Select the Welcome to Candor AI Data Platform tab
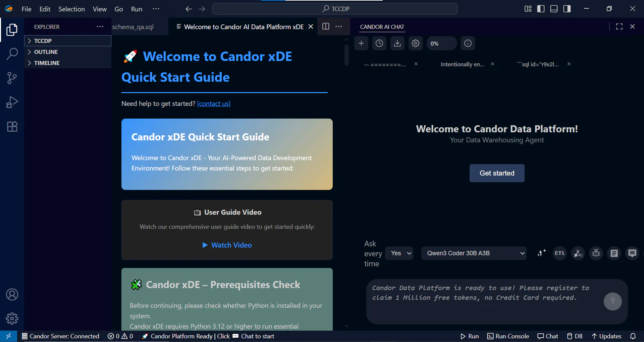 tap(244, 27)
